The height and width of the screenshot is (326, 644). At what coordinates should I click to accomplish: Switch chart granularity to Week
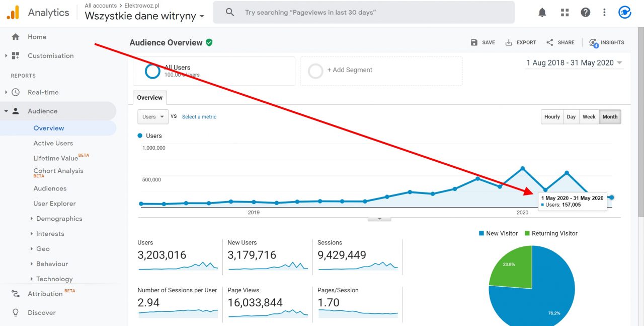click(x=589, y=117)
